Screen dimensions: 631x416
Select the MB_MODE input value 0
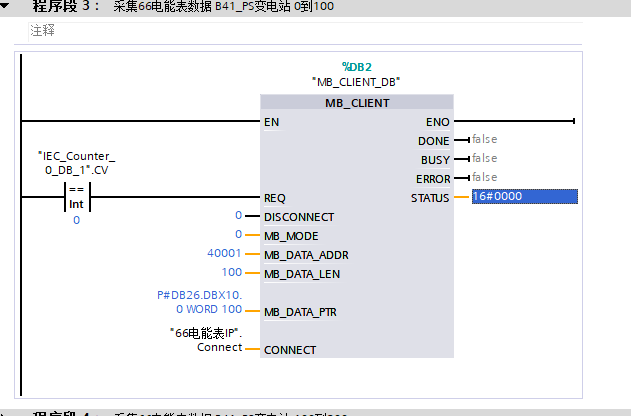pos(239,235)
